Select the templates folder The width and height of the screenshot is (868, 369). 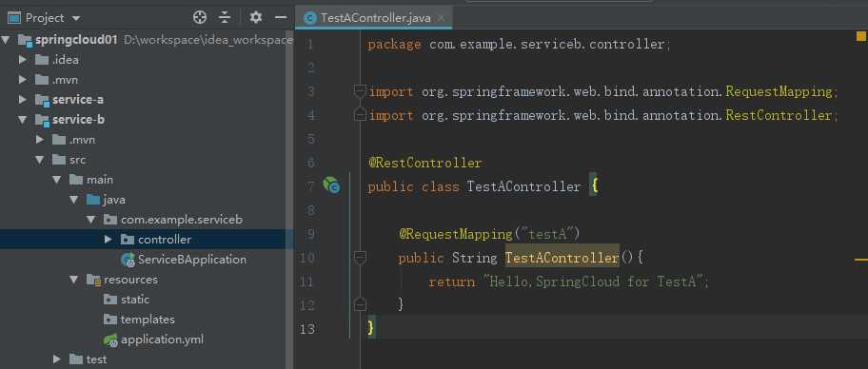click(148, 320)
